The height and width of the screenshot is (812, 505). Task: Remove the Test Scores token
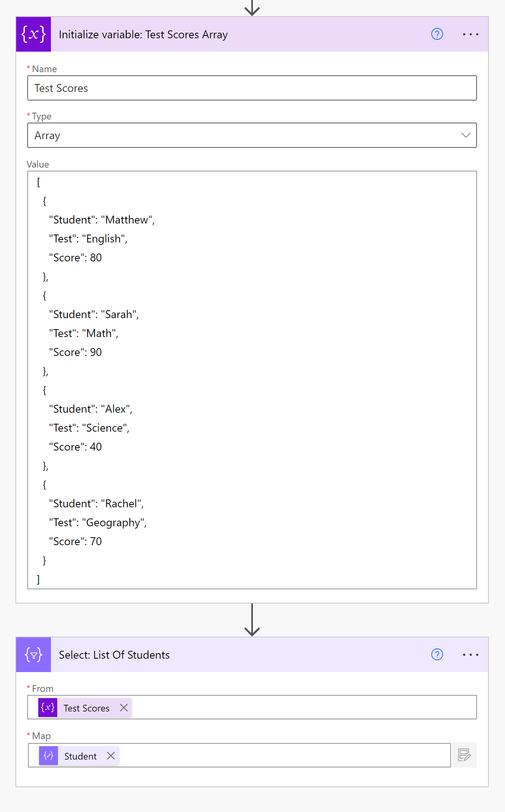click(124, 708)
